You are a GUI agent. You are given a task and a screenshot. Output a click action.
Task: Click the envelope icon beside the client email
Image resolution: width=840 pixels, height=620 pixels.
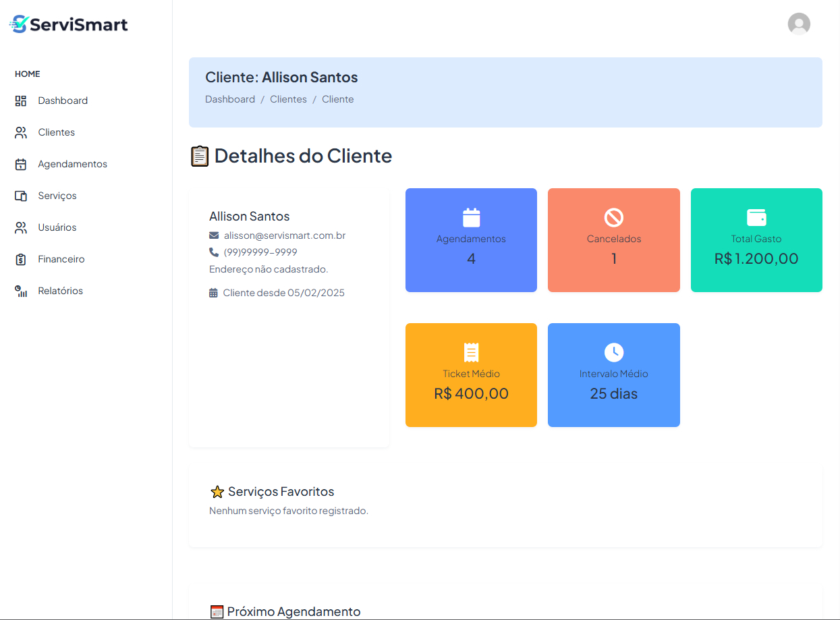point(213,235)
